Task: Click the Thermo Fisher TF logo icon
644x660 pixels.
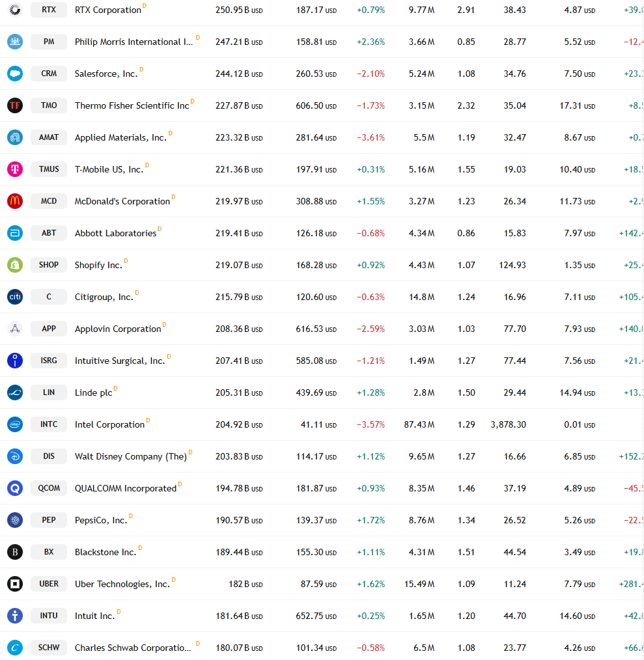Action: [x=15, y=105]
